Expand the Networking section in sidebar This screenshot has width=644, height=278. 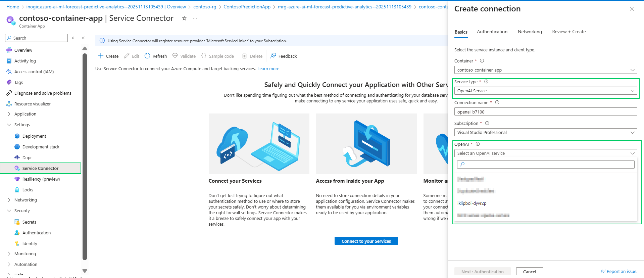point(9,200)
